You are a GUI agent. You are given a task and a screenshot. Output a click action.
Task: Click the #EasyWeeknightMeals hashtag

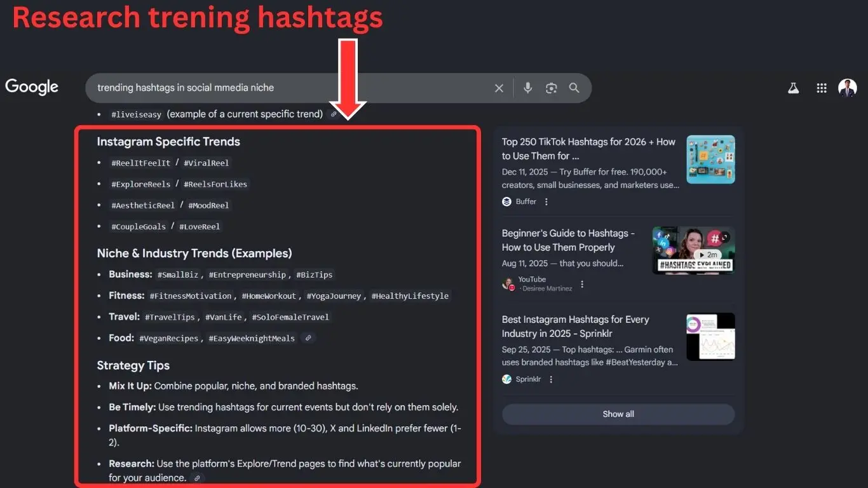coord(252,339)
